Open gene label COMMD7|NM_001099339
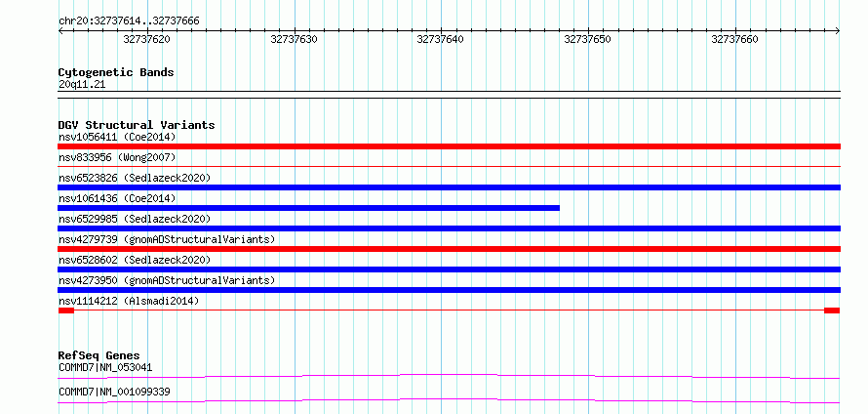The height and width of the screenshot is (414, 868). point(114,393)
